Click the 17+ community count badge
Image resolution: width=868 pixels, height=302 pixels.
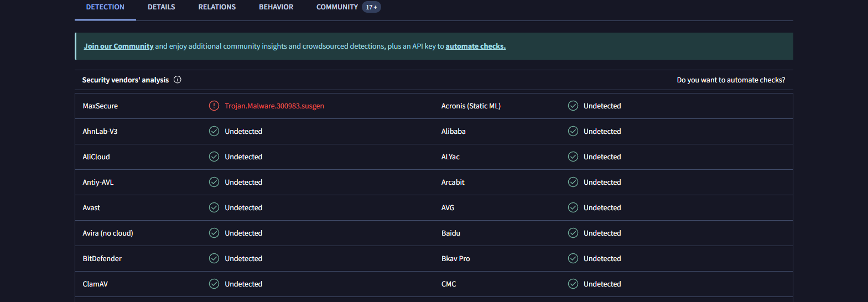[x=372, y=7]
